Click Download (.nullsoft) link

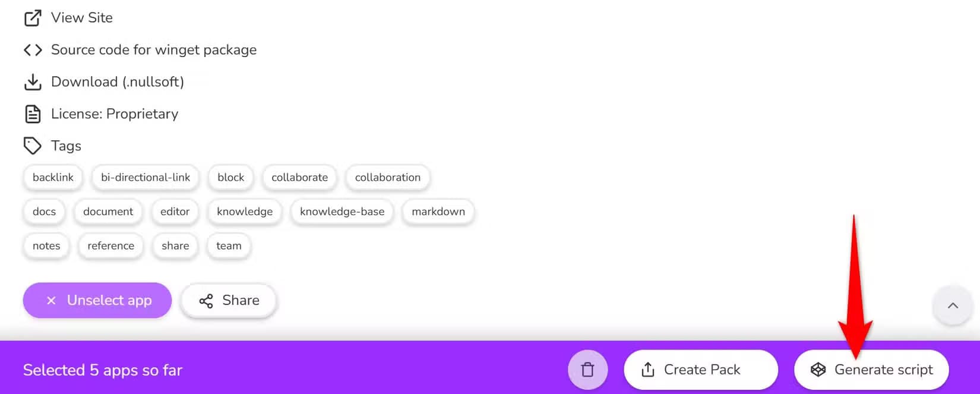pyautogui.click(x=118, y=82)
